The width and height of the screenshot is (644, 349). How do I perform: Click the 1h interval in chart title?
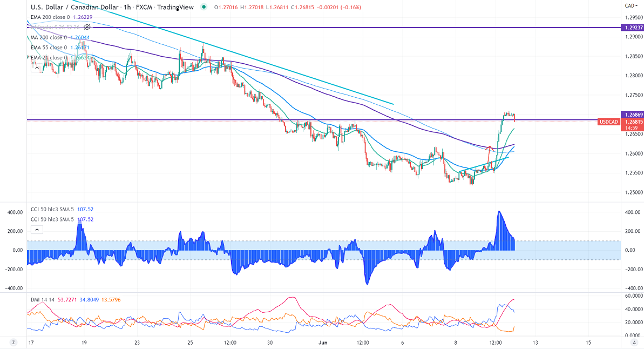[x=127, y=7]
